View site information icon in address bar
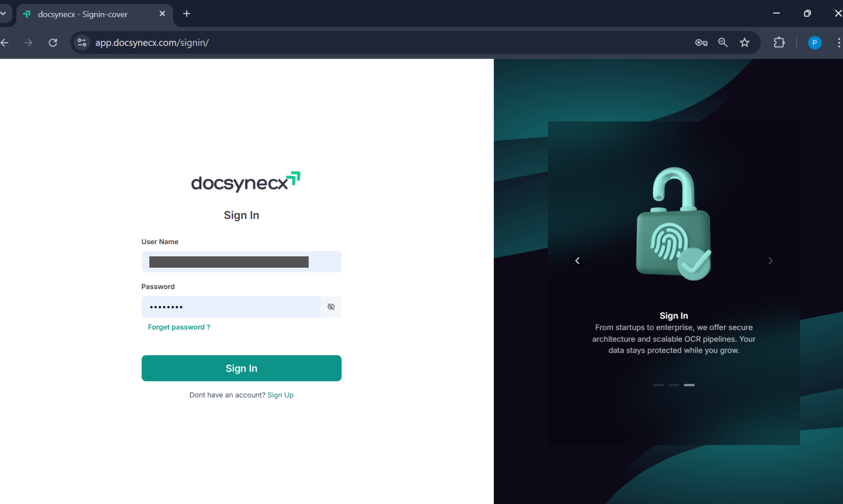The width and height of the screenshot is (843, 504). (x=82, y=42)
